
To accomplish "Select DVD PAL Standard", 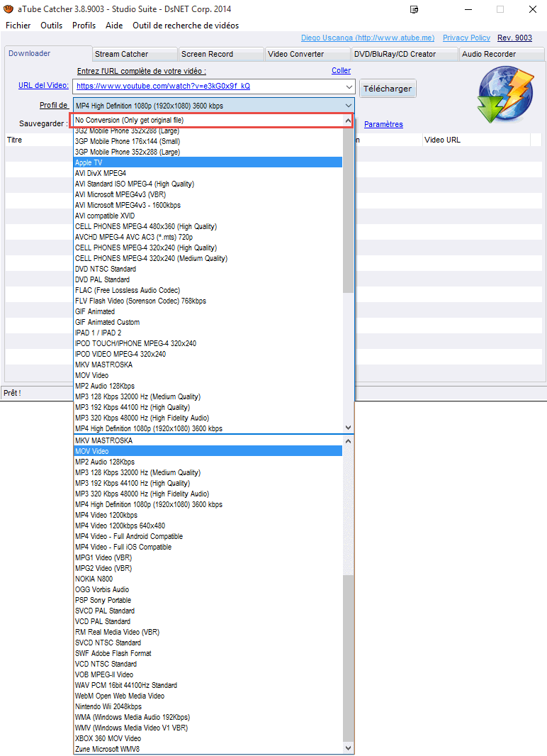I will tap(208, 279).
